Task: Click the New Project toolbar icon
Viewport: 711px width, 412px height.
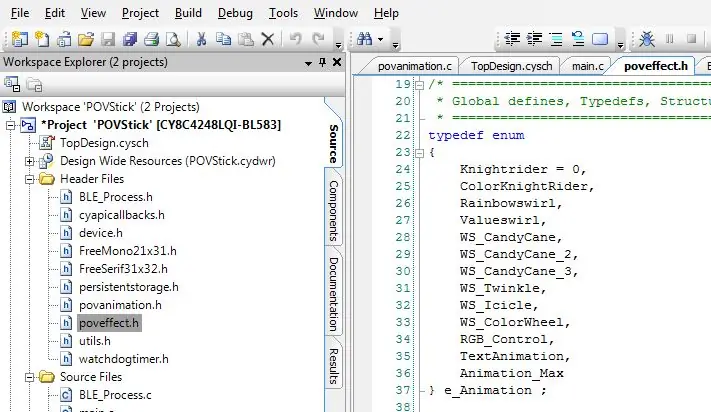Action: (19, 39)
